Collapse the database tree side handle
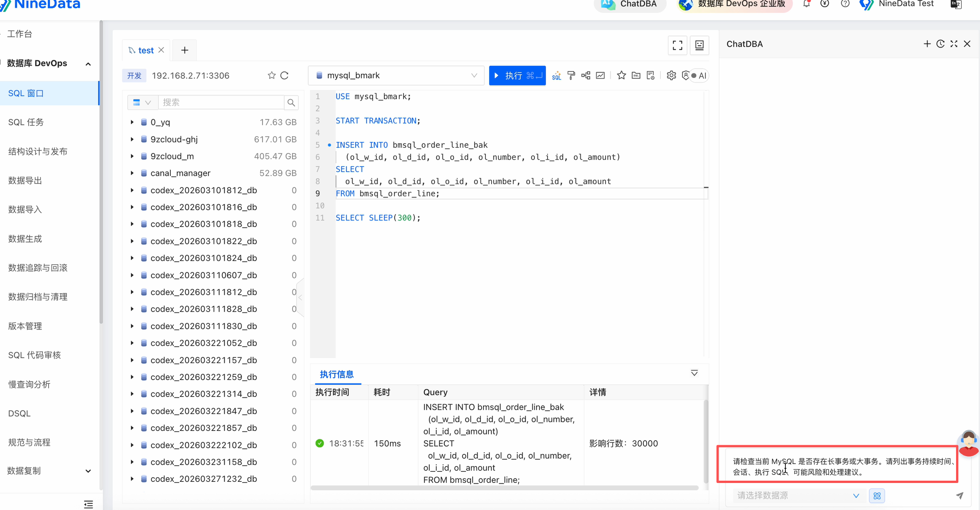Screen dimensions: 980x510 coord(300,297)
